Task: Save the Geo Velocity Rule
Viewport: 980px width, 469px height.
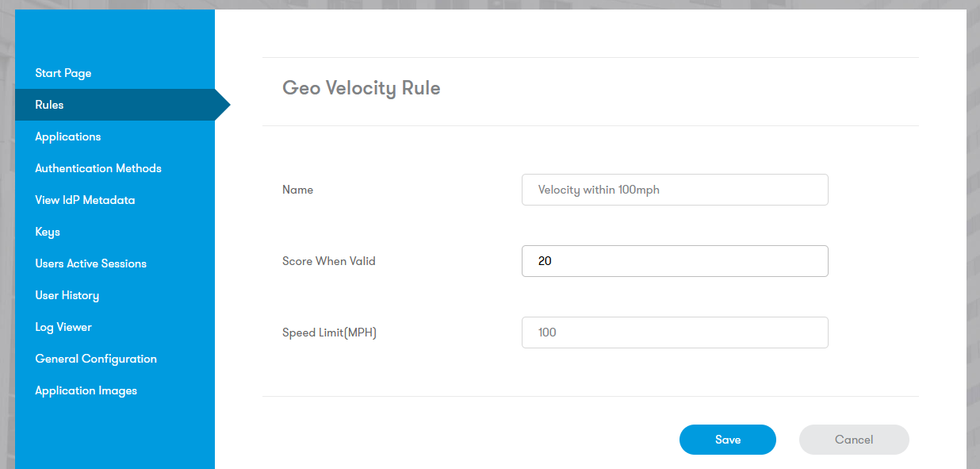Action: tap(727, 439)
